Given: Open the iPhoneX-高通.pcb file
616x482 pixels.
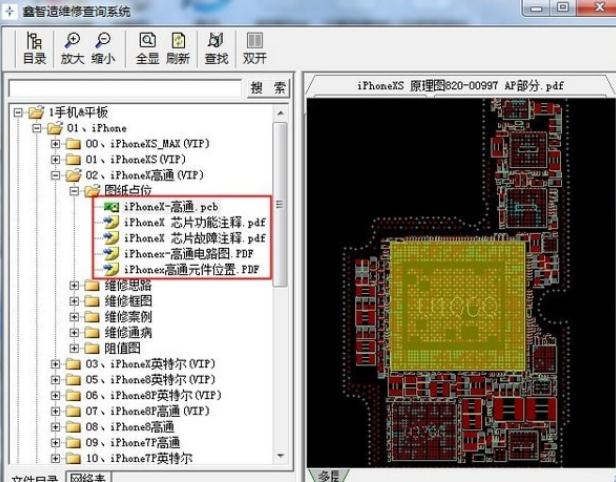Looking at the screenshot, I should (x=166, y=207).
